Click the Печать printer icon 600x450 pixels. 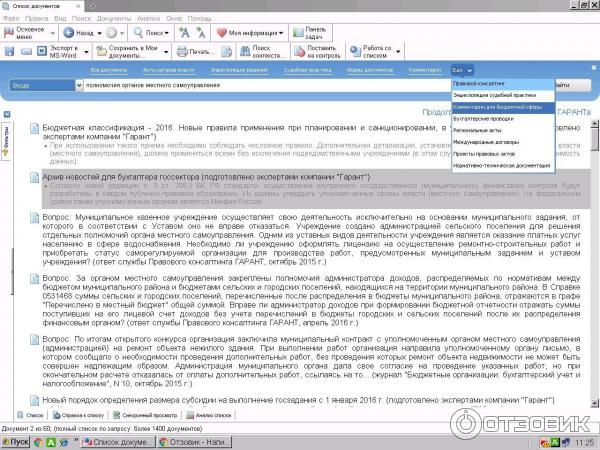(x=182, y=51)
